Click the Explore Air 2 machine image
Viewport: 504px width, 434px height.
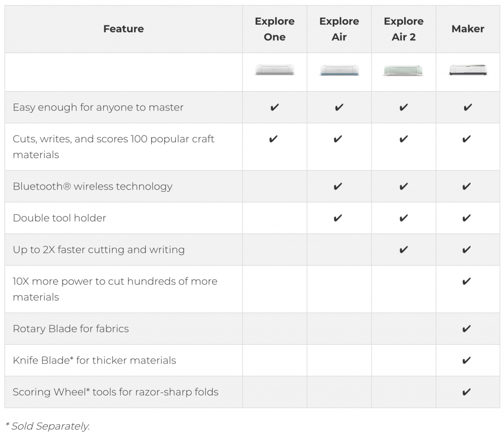click(403, 70)
